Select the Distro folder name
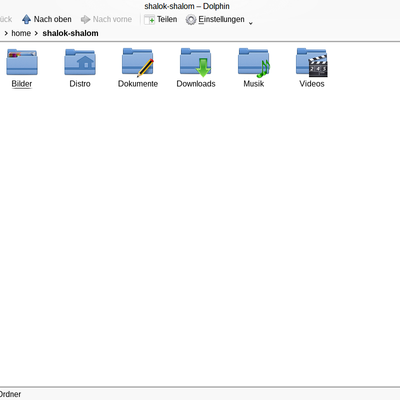Image resolution: width=400 pixels, height=400 pixels. coord(80,84)
